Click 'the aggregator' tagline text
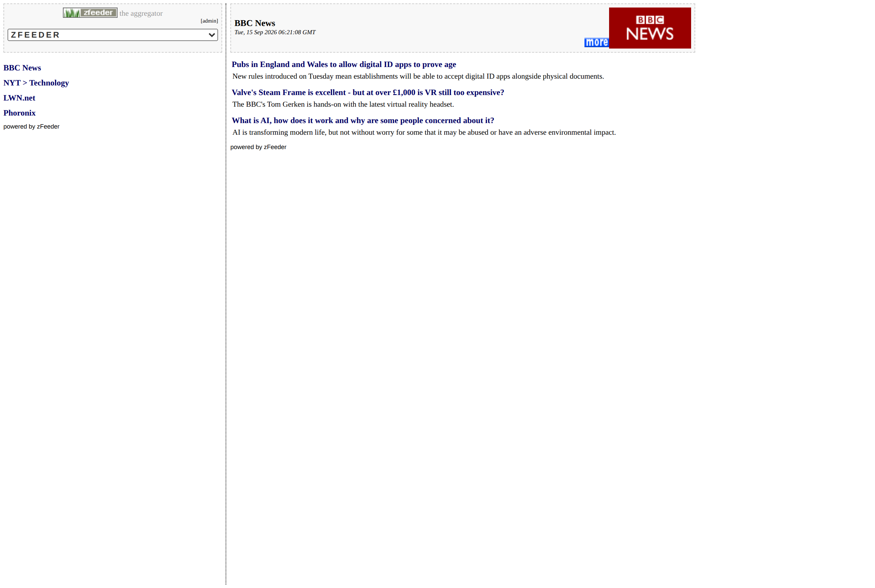The height and width of the screenshot is (588, 875). [141, 13]
